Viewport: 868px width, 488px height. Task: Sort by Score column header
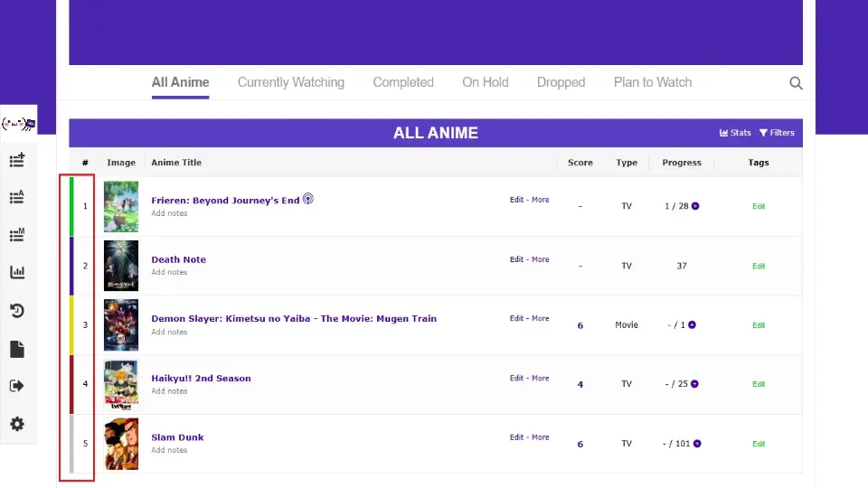click(580, 163)
